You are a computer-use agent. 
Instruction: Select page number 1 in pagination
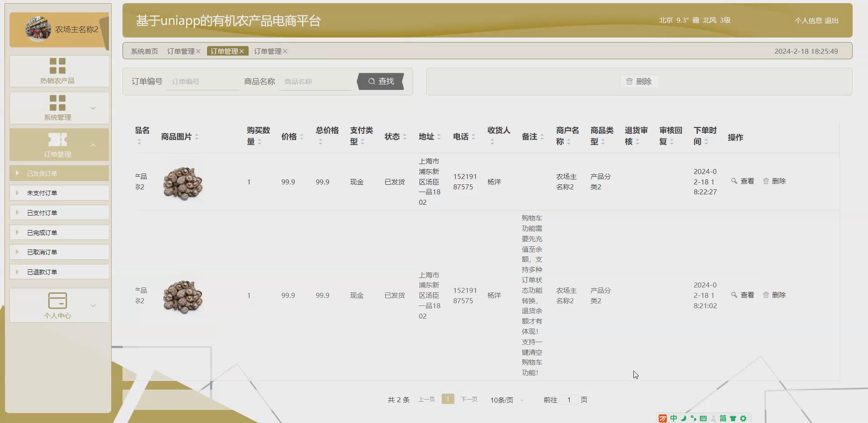tap(448, 399)
